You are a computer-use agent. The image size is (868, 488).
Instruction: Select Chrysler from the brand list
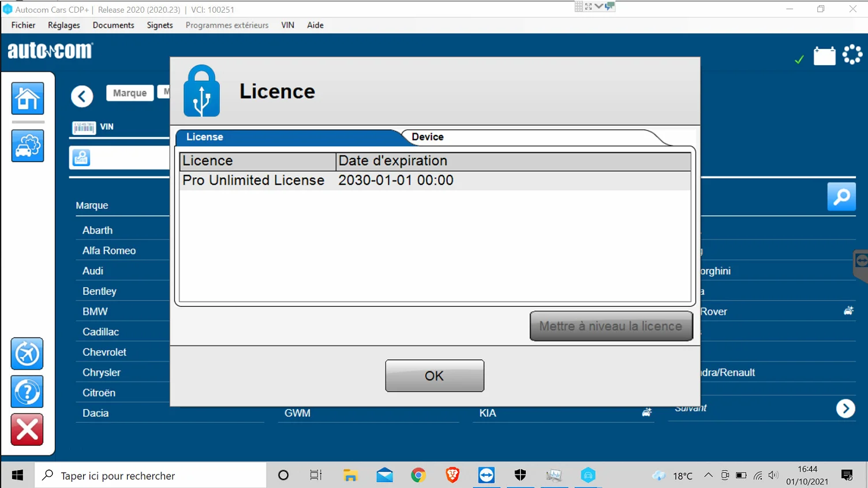pos(102,373)
